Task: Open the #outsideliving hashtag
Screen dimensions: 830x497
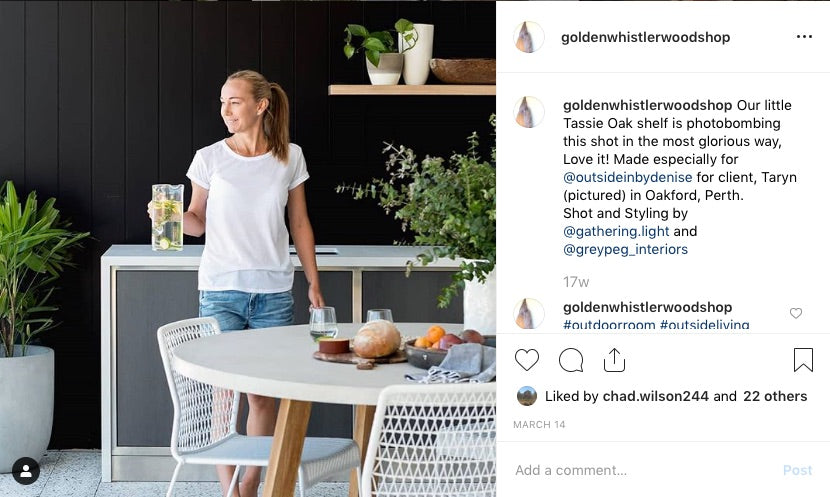Action: (x=704, y=324)
